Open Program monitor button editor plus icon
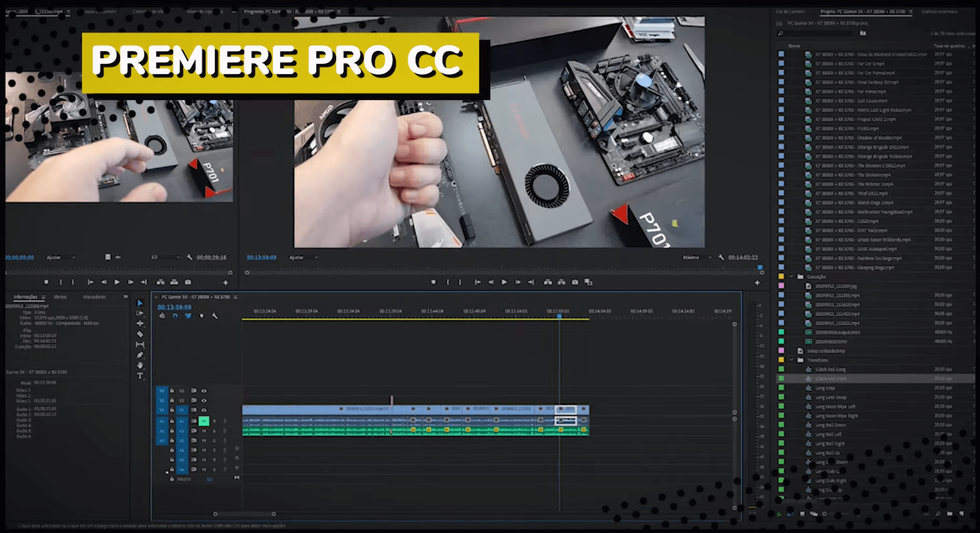Screen dimensions: 980x533 (x=757, y=283)
